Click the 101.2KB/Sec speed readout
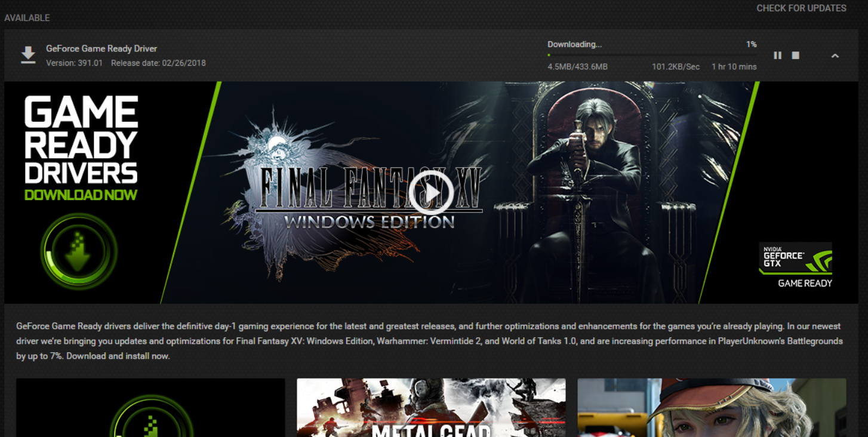868x437 pixels. point(675,67)
